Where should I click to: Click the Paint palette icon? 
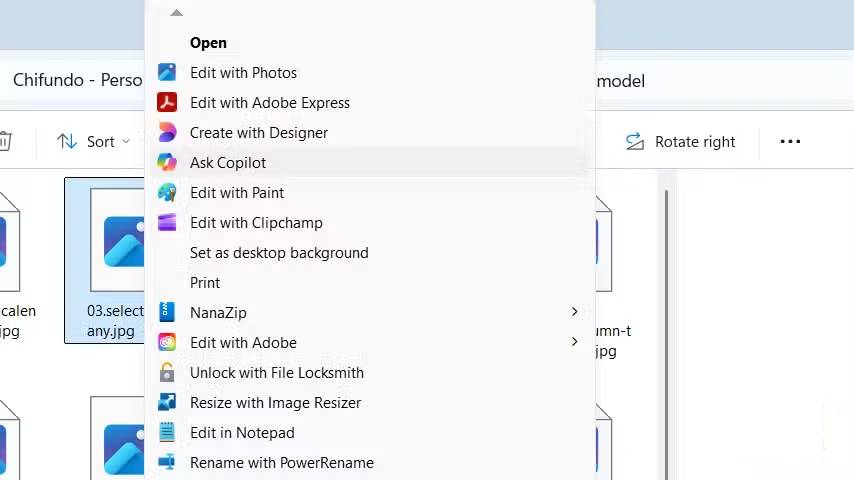(x=167, y=193)
